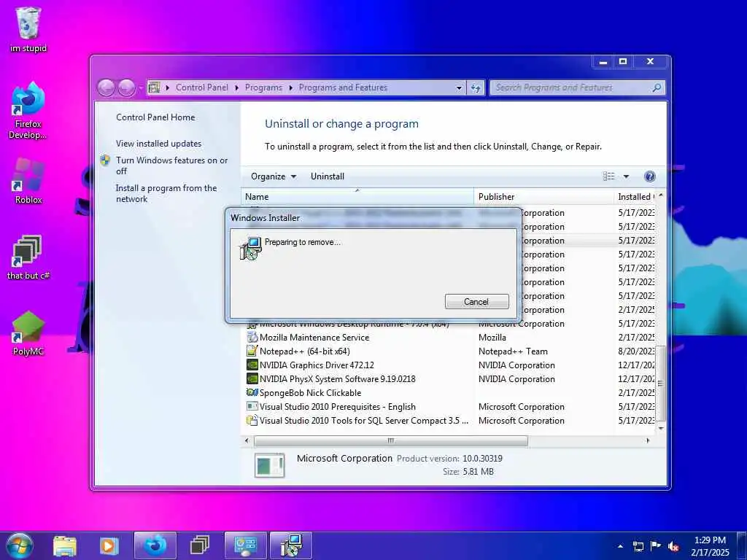The image size is (747, 560).
Task: Select NVIDIA Graphics Driver 472.12 entry
Action: [450, 365]
